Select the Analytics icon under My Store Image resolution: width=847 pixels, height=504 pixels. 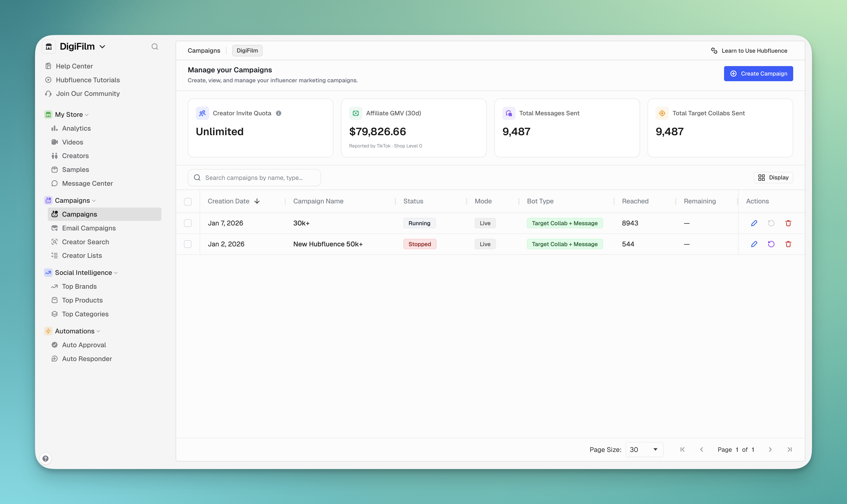[55, 128]
